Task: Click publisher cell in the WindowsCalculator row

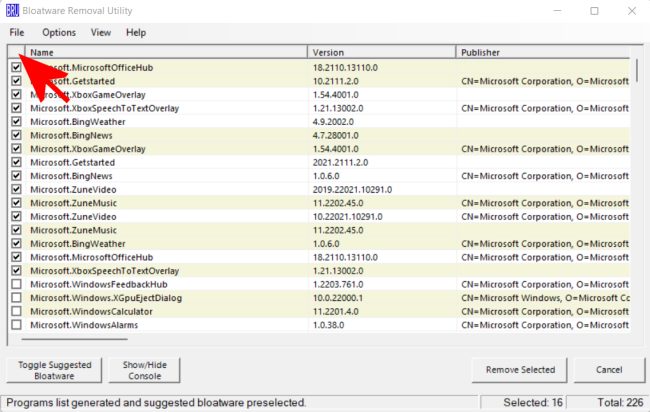Action: (x=545, y=311)
